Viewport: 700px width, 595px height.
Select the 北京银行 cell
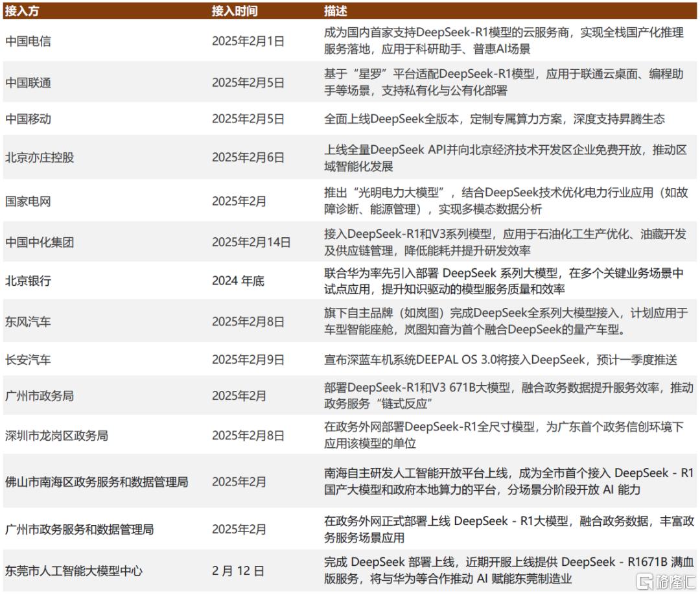pos(28,281)
